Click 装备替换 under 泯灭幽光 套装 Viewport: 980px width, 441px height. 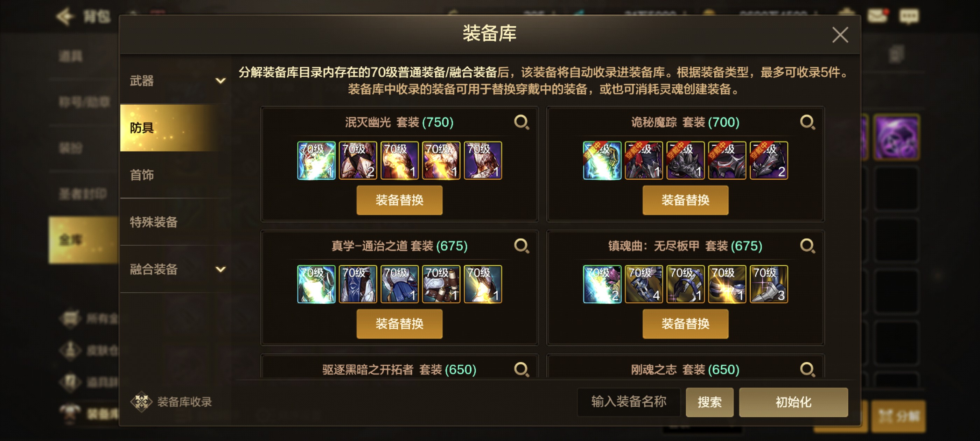click(399, 200)
